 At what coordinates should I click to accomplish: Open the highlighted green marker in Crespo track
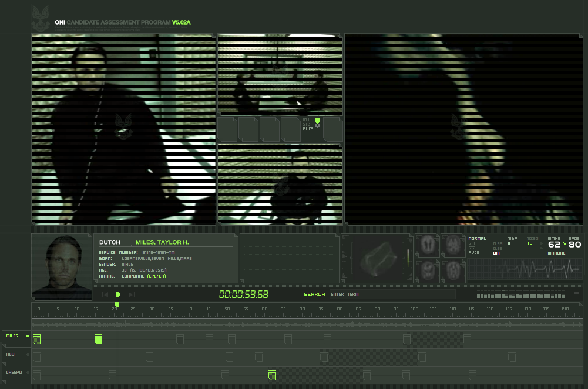pos(272,375)
